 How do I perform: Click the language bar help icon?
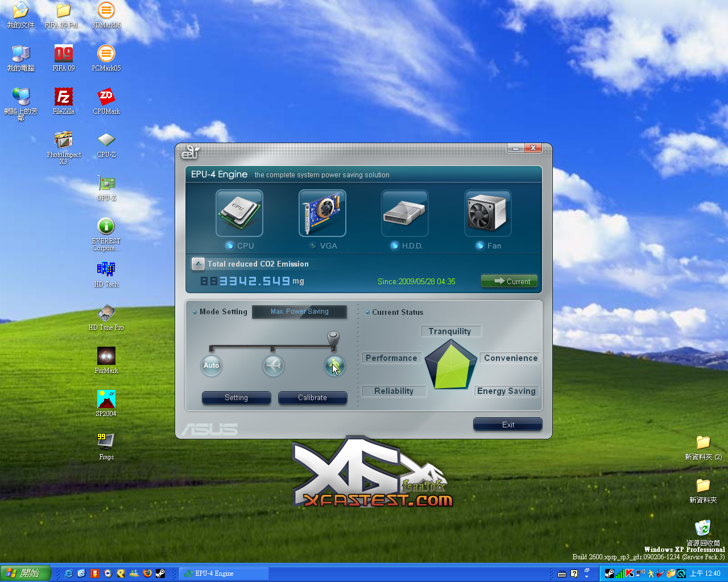574,573
